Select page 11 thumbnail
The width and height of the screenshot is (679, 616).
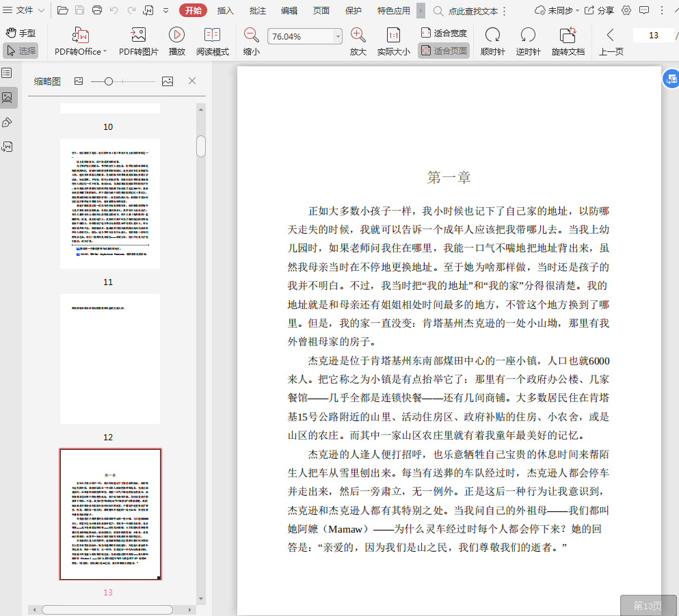click(110, 204)
